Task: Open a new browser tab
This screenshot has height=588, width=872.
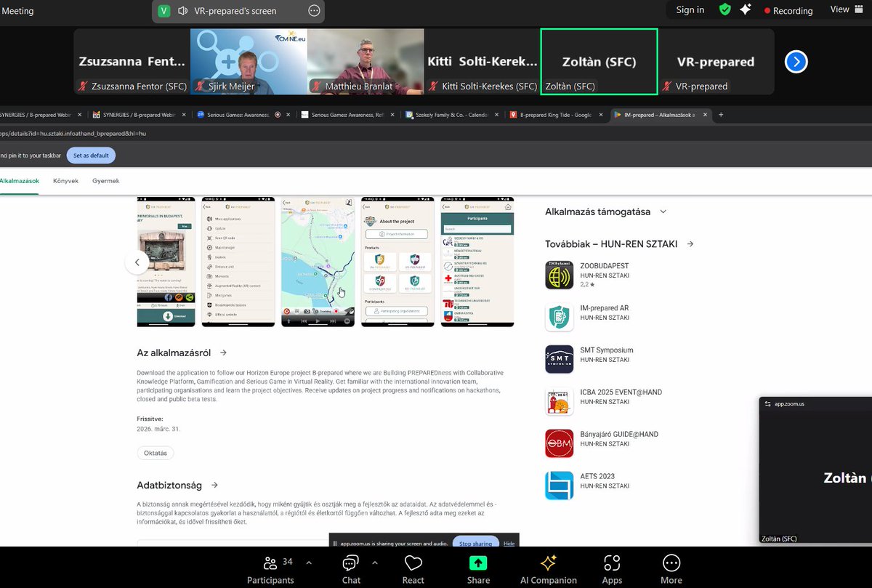Action: (x=721, y=115)
